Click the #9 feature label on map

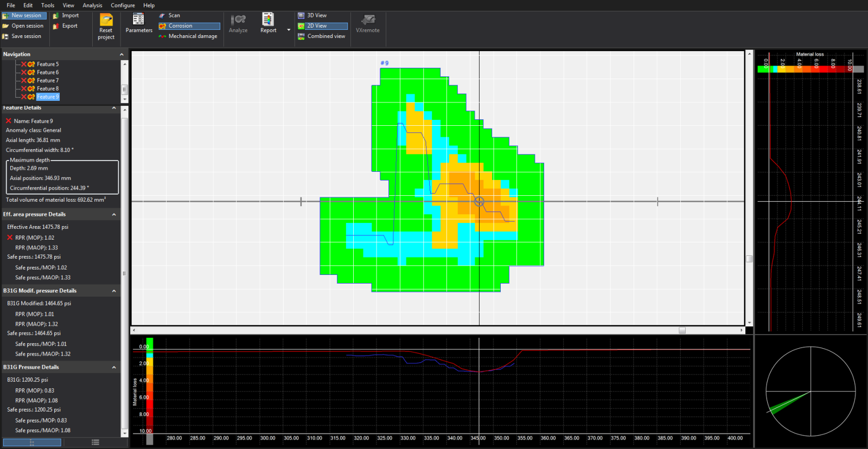tap(385, 63)
